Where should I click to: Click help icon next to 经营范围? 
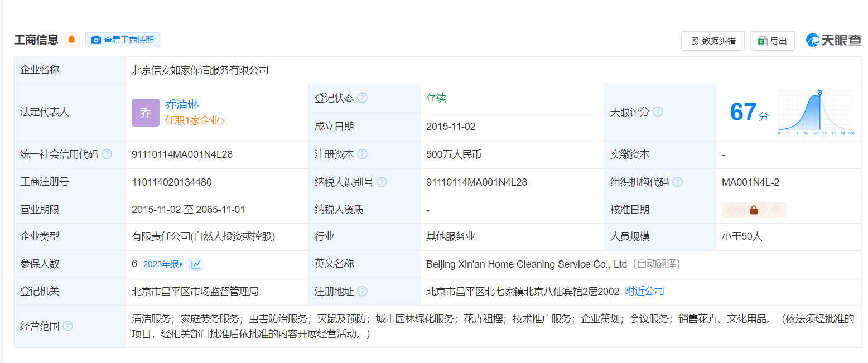pos(67,326)
